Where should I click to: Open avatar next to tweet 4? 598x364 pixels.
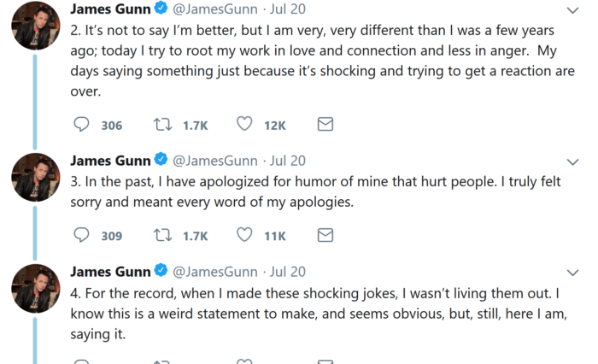36,289
